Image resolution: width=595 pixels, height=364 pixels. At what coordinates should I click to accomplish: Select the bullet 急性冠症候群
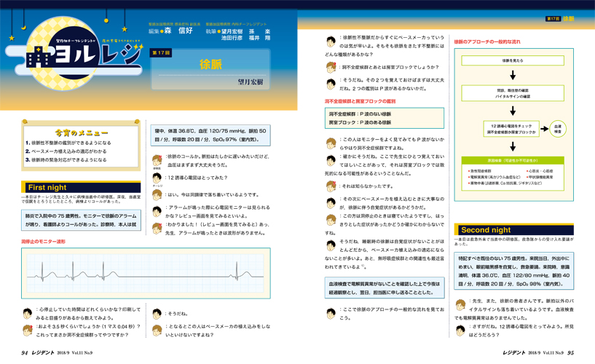(x=480, y=171)
